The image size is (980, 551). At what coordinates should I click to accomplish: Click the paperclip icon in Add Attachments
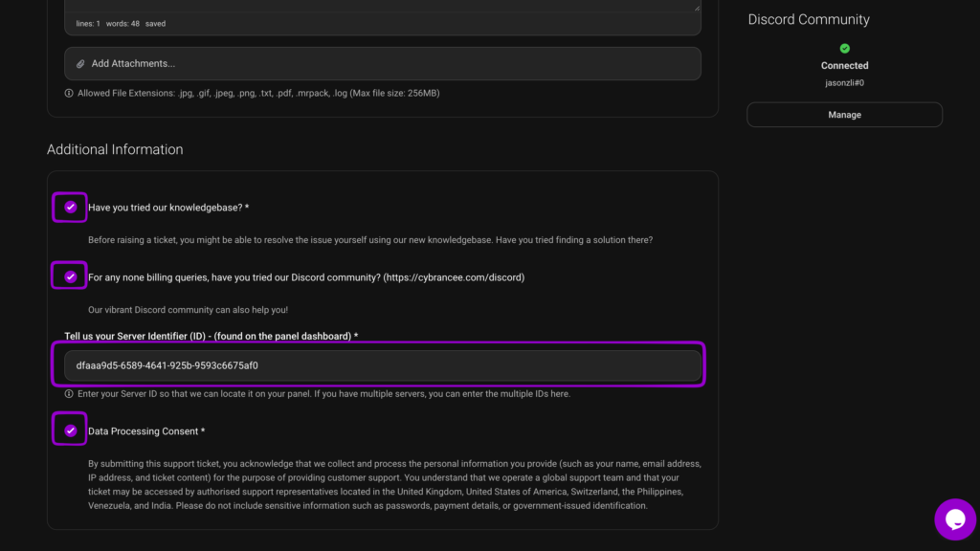[x=80, y=64]
